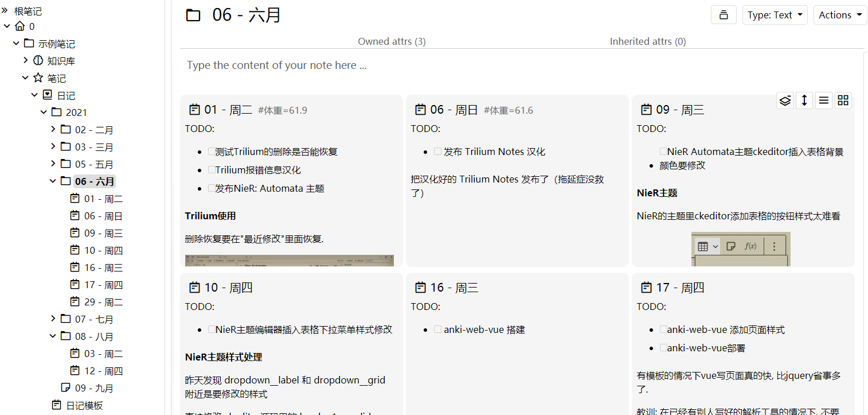Select 09 - 周三 in the tree
Image resolution: width=868 pixels, height=415 pixels.
click(103, 233)
